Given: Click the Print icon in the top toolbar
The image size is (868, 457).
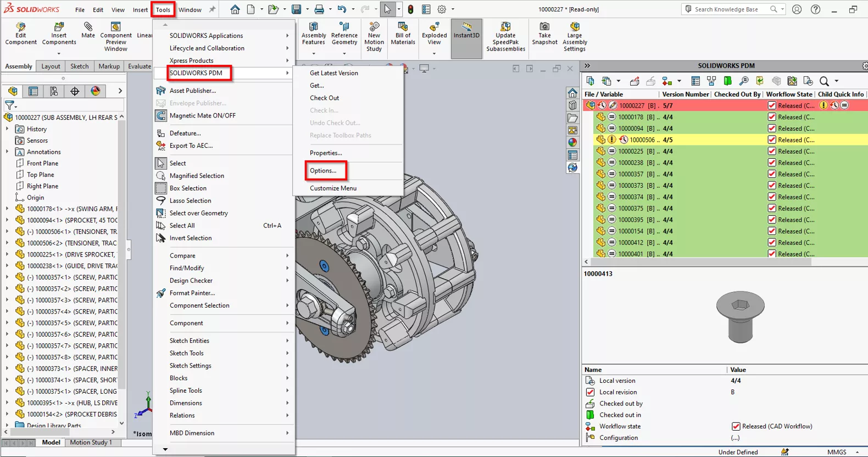Looking at the screenshot, I should tap(319, 9).
